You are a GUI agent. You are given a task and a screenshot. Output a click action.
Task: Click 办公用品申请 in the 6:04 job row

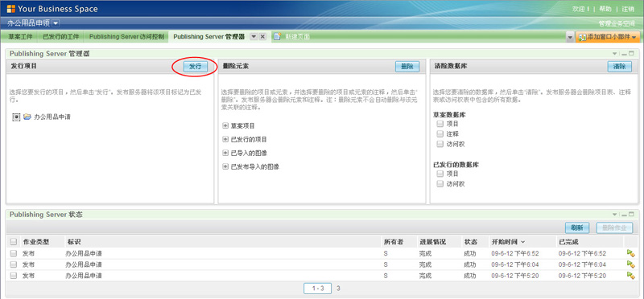[x=84, y=264]
